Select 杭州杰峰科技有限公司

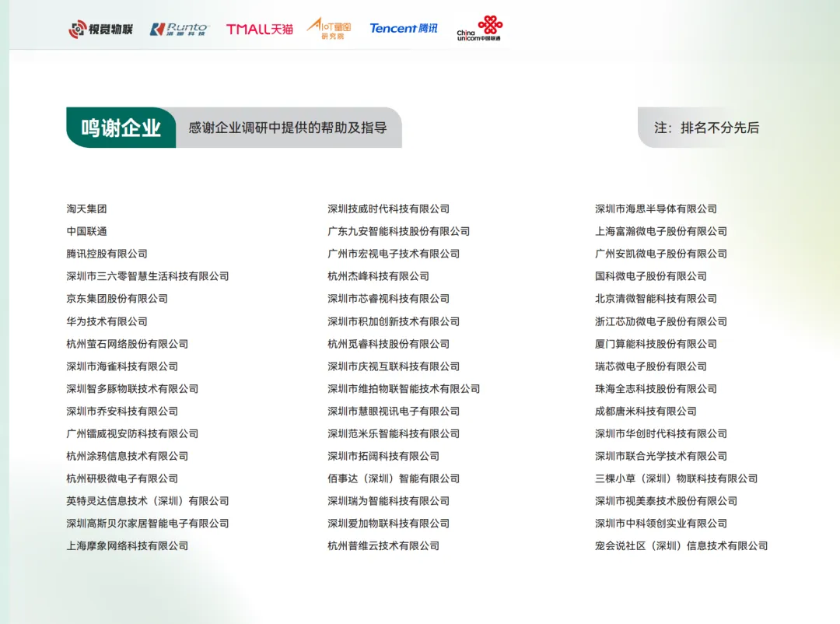(x=379, y=276)
